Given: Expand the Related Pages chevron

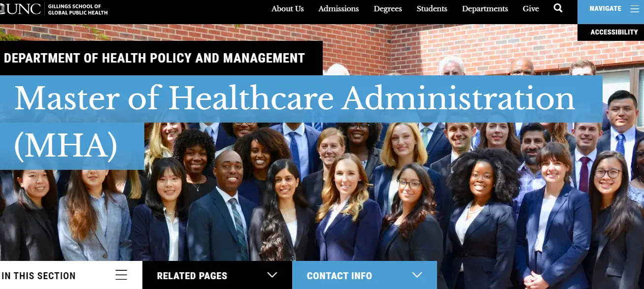Looking at the screenshot, I should pos(272,275).
